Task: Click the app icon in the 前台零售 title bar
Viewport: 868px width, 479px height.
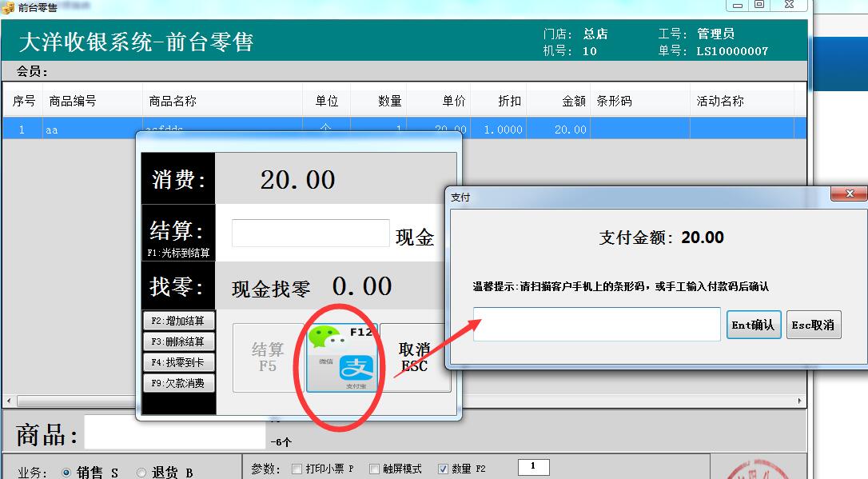Action: (x=8, y=7)
